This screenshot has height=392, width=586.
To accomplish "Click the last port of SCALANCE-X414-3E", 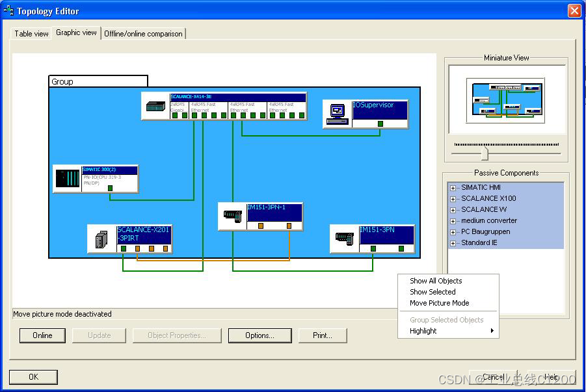I will click(x=302, y=116).
